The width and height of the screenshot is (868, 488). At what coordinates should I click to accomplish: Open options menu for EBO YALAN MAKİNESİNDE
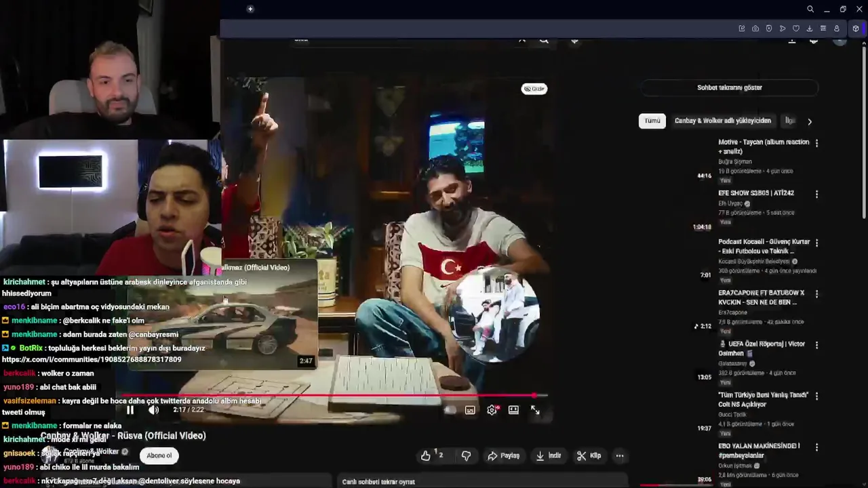[816, 447]
